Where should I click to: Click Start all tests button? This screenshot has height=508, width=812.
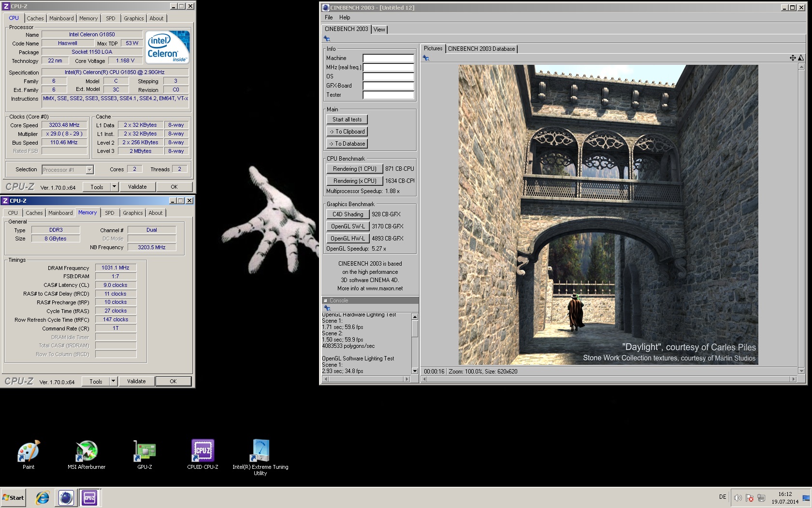click(347, 120)
